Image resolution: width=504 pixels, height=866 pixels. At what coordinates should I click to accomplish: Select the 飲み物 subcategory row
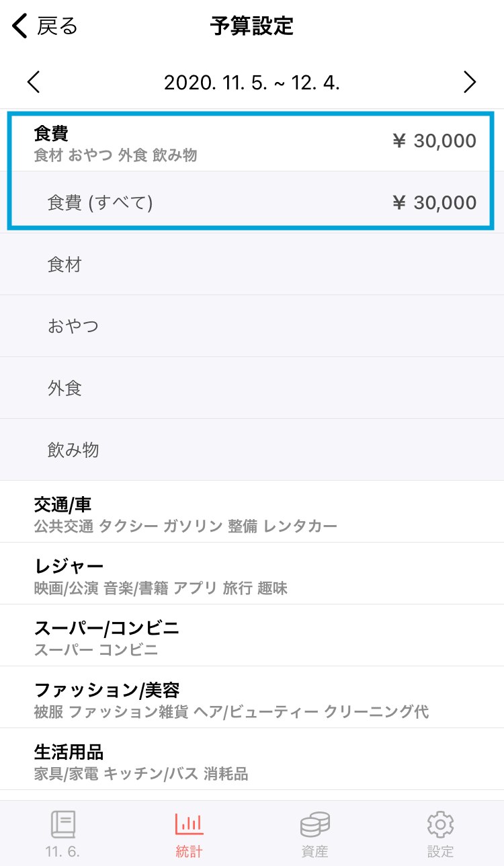pyautogui.click(x=252, y=450)
